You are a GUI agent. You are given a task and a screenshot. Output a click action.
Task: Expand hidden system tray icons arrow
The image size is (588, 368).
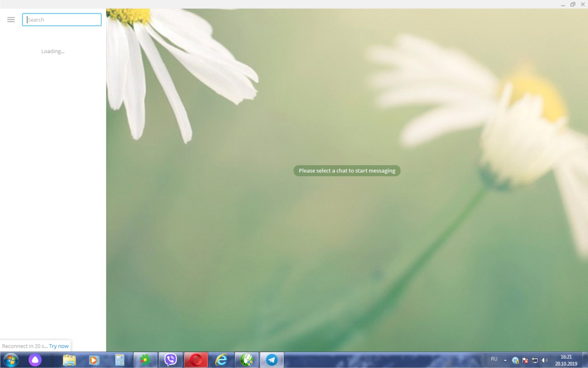click(505, 360)
